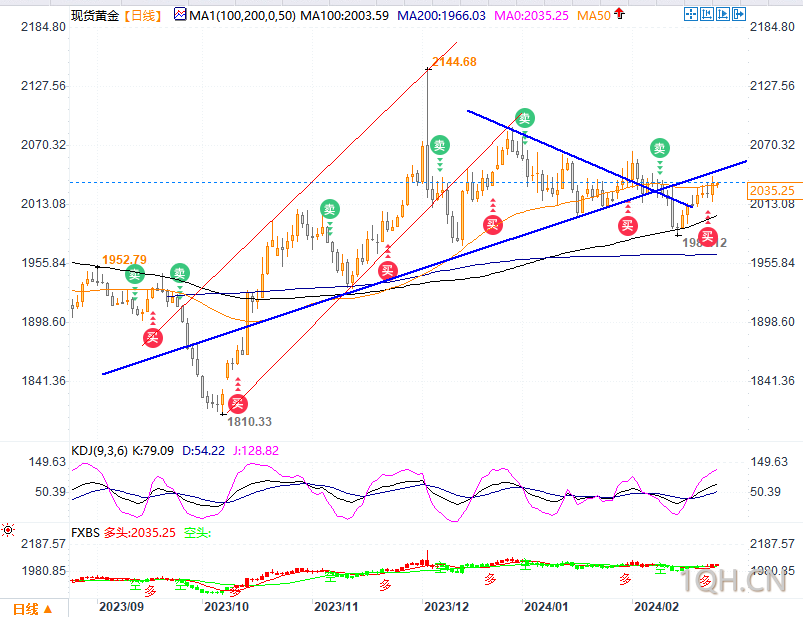The height and width of the screenshot is (617, 803).
Task: Open the 日线 period selector at the bottom left
Action: (33, 609)
